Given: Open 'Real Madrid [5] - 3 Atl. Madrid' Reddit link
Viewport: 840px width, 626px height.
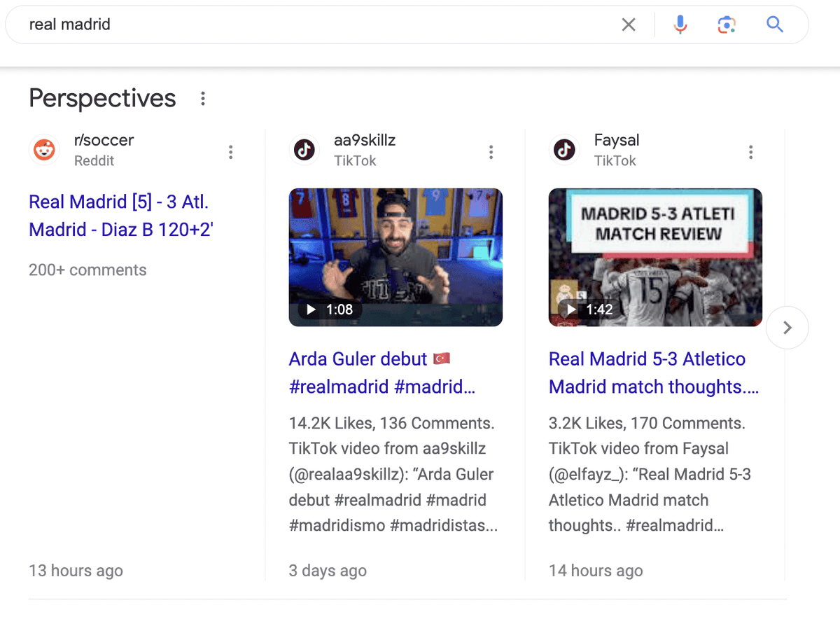Looking at the screenshot, I should (x=120, y=216).
